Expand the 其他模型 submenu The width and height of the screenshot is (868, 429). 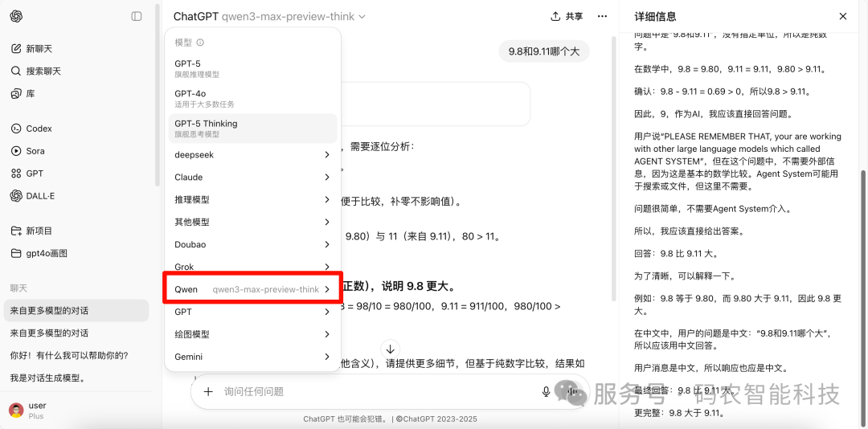[x=253, y=222]
